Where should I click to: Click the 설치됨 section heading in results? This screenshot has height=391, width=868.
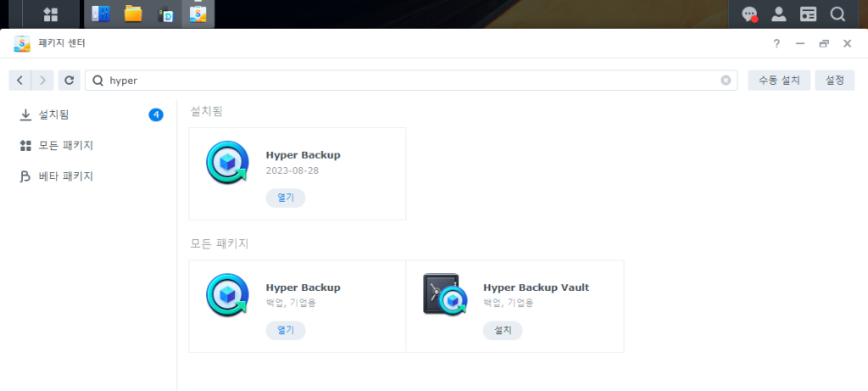(x=207, y=111)
